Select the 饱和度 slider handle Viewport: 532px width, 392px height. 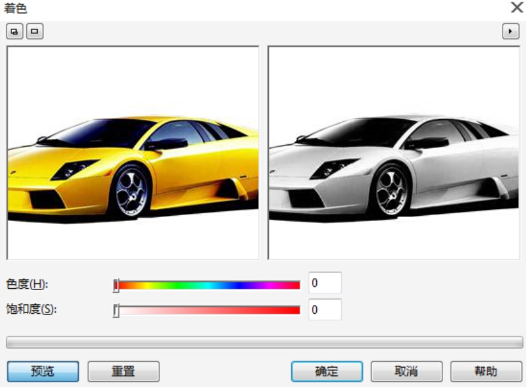pyautogui.click(x=116, y=311)
